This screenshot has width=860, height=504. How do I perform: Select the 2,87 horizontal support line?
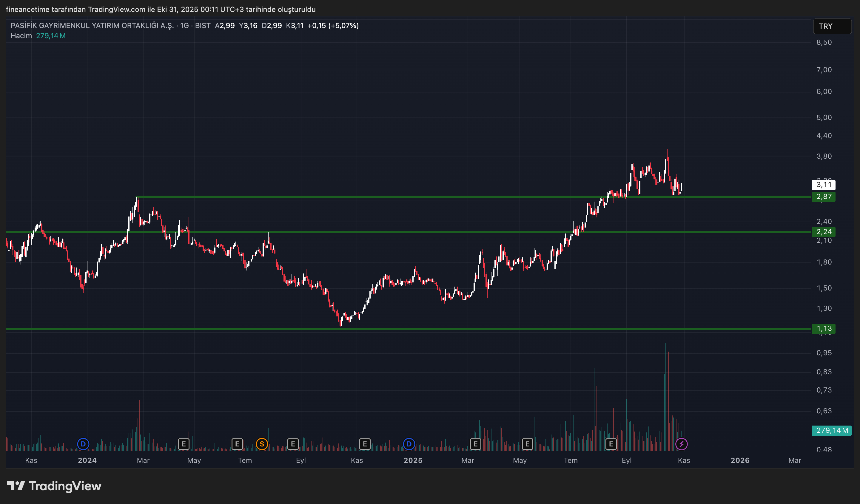tap(409, 197)
